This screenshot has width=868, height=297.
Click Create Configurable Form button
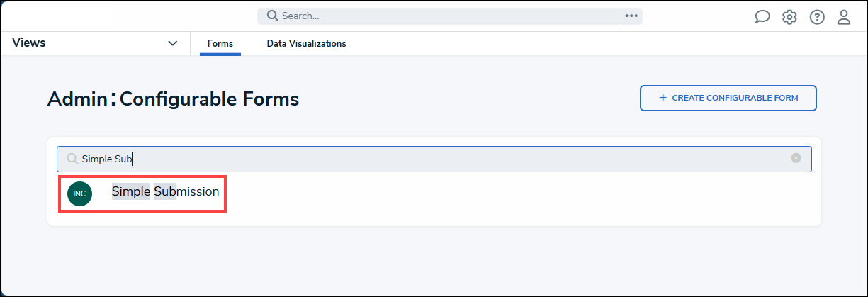pos(728,99)
